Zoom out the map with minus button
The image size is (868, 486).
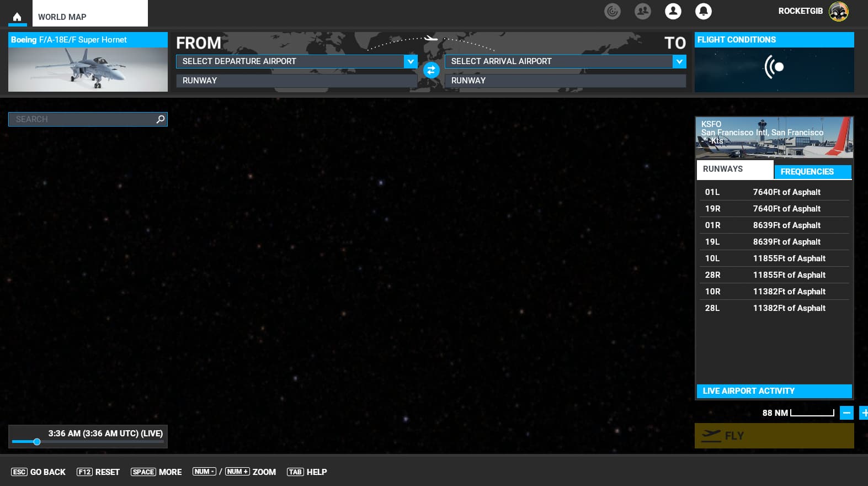tap(846, 413)
